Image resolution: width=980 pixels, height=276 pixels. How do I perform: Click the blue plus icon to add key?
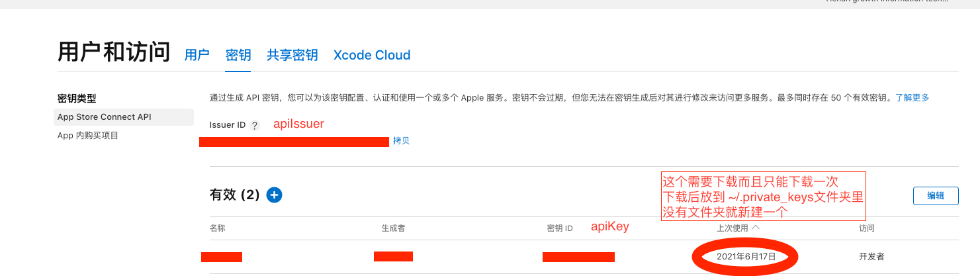274,195
